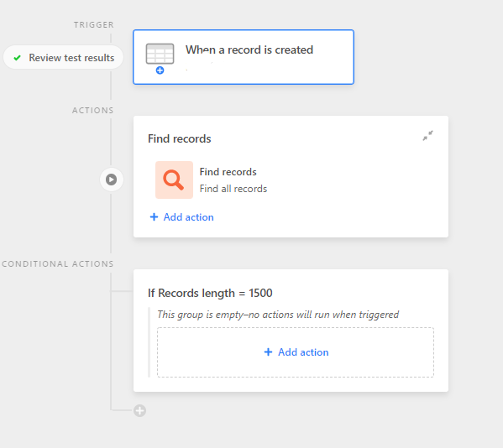The height and width of the screenshot is (448, 503).
Task: Click the Find records group heading
Action: click(180, 138)
